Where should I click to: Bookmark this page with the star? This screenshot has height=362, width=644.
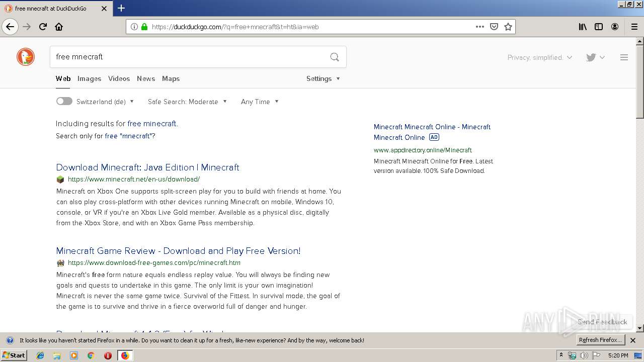point(508,27)
